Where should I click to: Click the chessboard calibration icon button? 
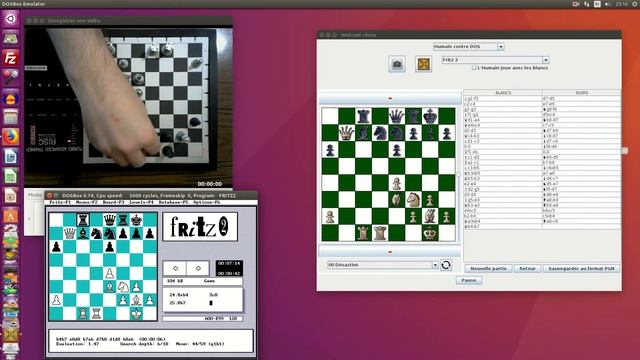coord(424,64)
